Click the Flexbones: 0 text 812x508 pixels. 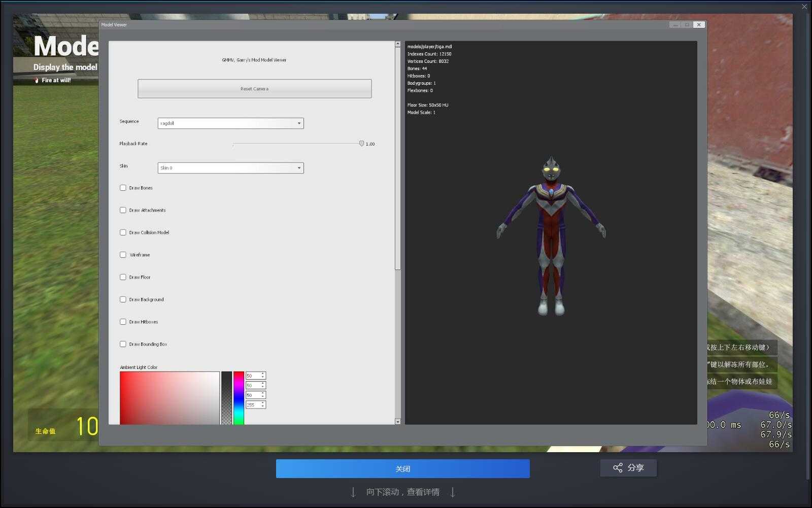click(420, 91)
